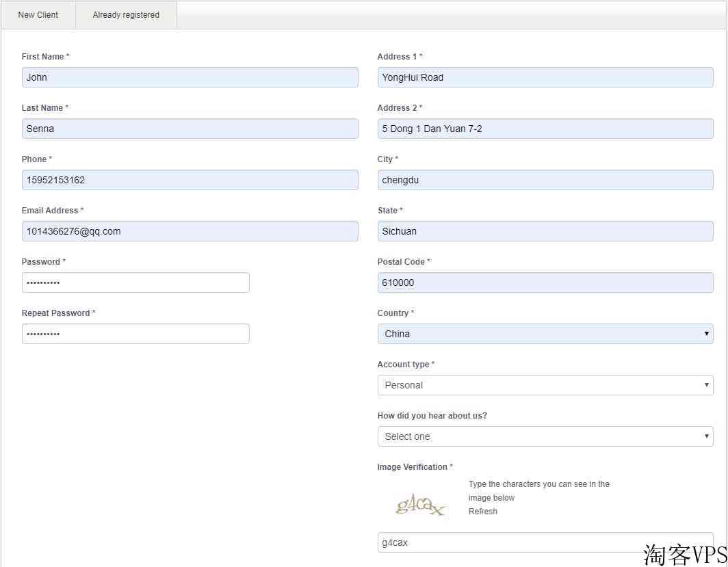Viewport: 728px width, 567px height.
Task: Open the Country dropdown showing China
Action: 545,334
